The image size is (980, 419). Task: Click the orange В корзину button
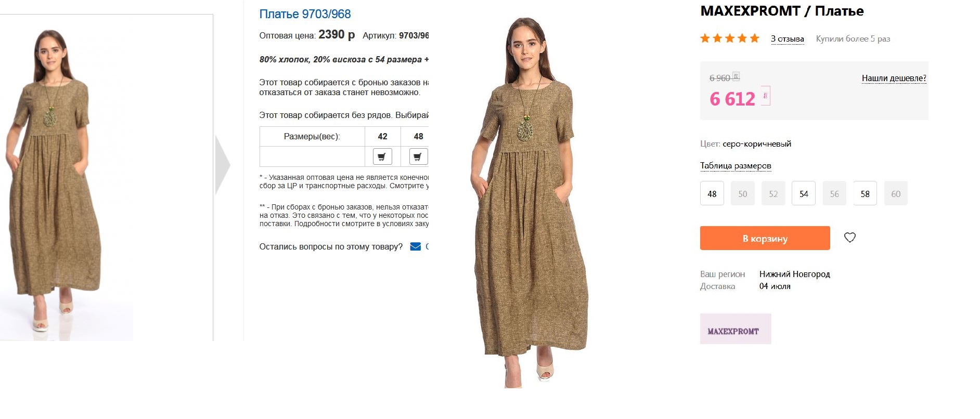coord(765,238)
